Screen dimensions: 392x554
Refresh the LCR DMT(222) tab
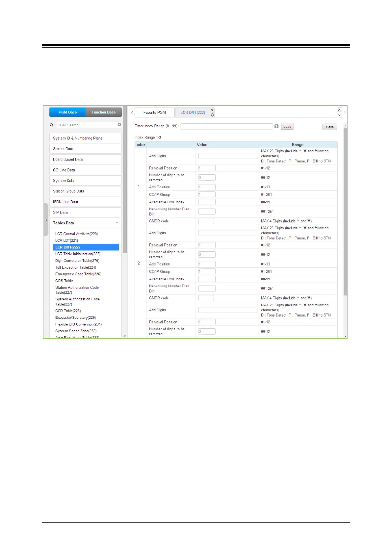coord(212,115)
